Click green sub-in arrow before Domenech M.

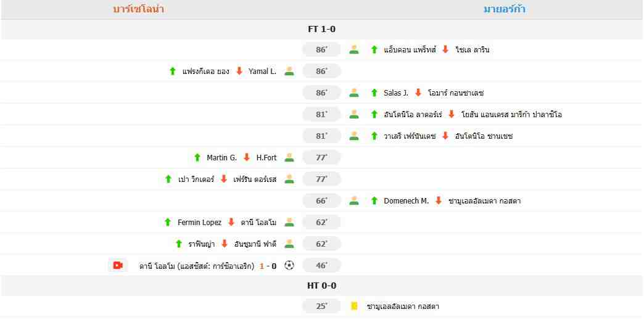tap(374, 200)
